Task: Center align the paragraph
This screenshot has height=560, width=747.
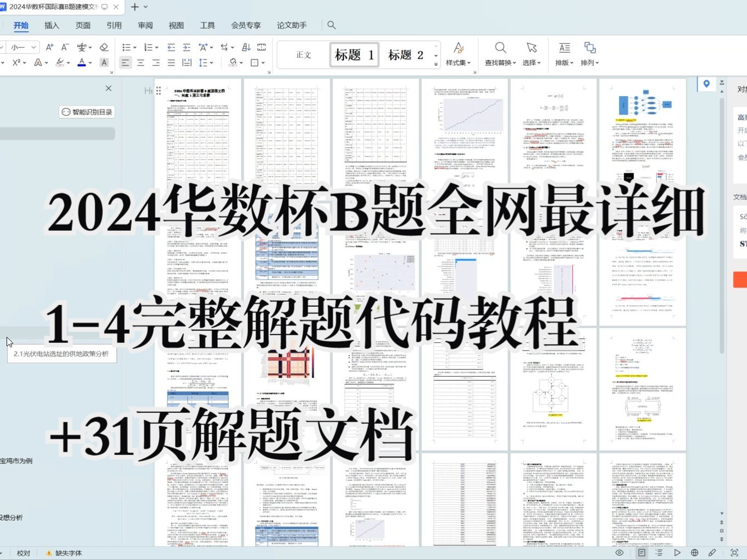Action: coord(141,62)
